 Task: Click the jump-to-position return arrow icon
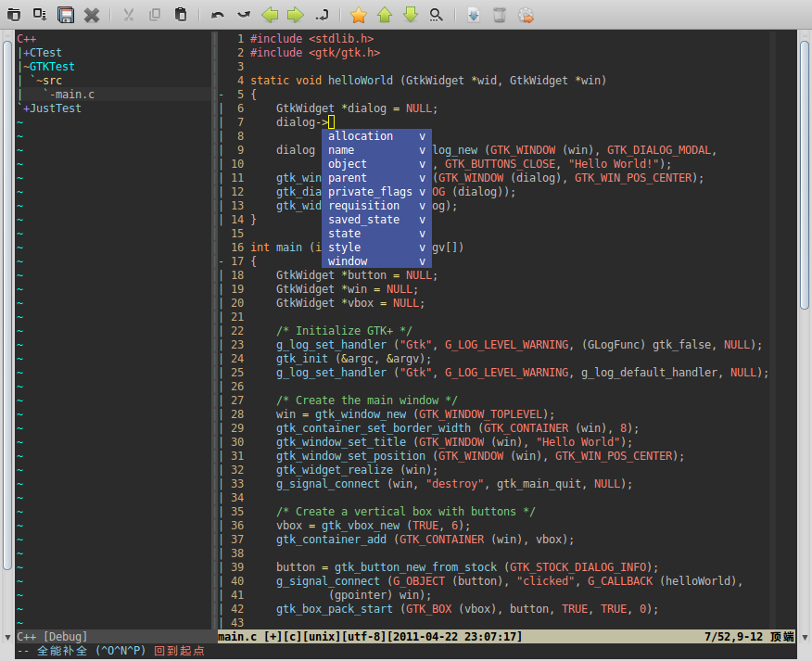pyautogui.click(x=322, y=15)
